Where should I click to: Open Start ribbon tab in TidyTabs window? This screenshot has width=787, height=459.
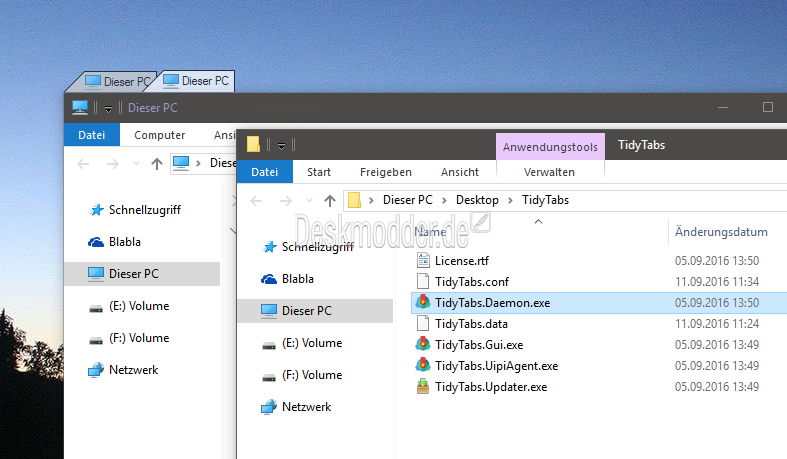click(319, 172)
